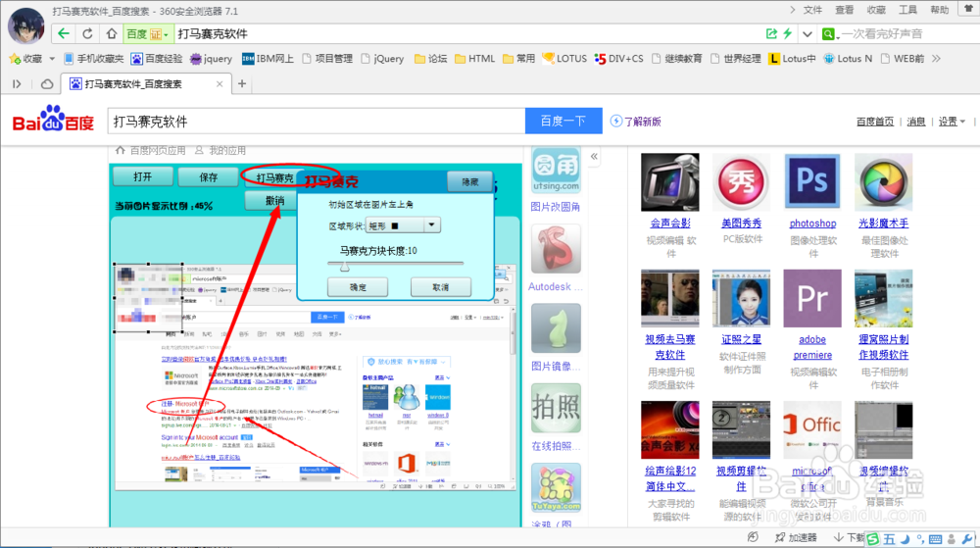Open the 在线拍照 app thumbnail
The image size is (980, 548).
pyautogui.click(x=556, y=409)
